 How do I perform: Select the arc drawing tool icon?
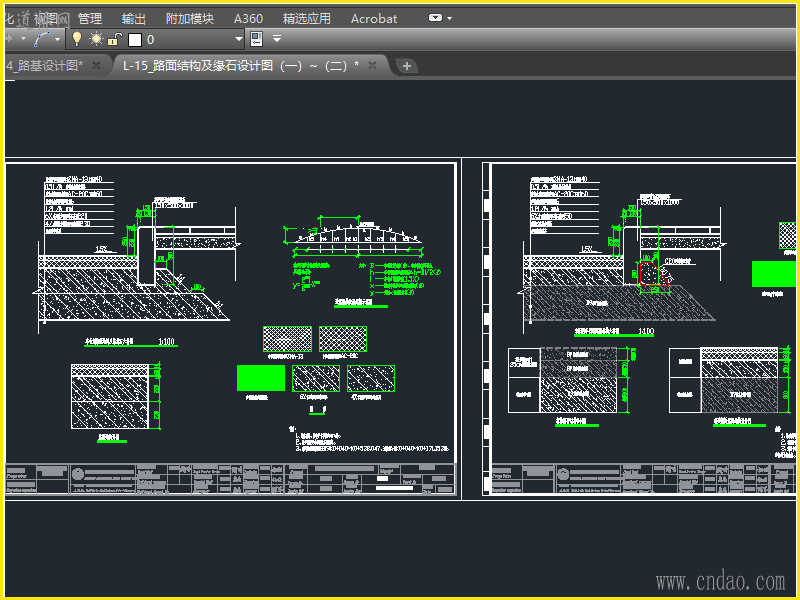pyautogui.click(x=42, y=39)
